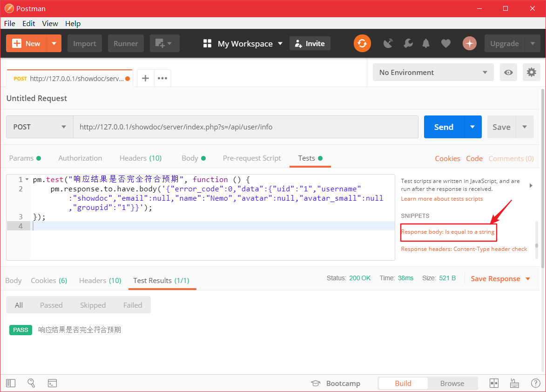The width and height of the screenshot is (546, 392).
Task: Open the Capture requests satellite icon
Action: click(x=388, y=43)
